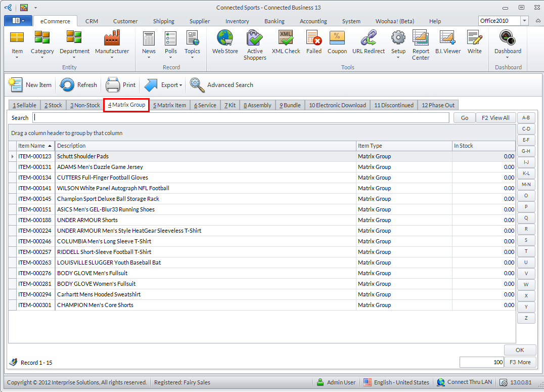Click the Refresh toolbar button
This screenshot has height=392, width=544.
tap(78, 85)
